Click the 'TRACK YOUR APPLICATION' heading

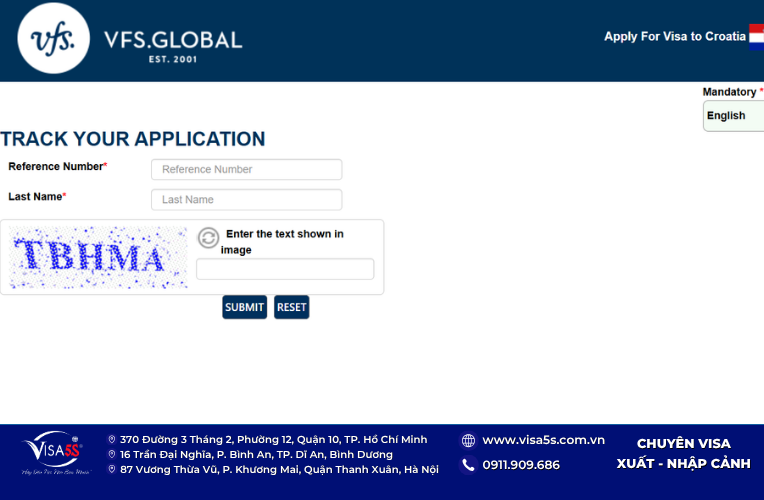133,139
